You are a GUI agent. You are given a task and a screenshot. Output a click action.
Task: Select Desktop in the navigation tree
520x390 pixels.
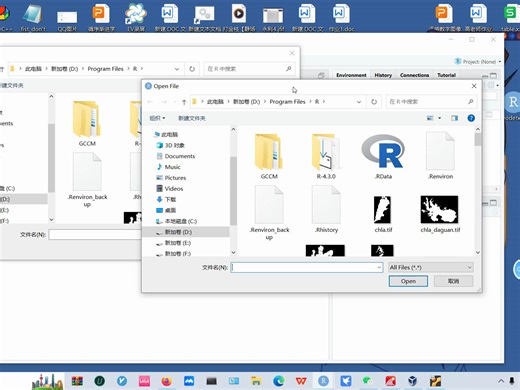(166, 210)
